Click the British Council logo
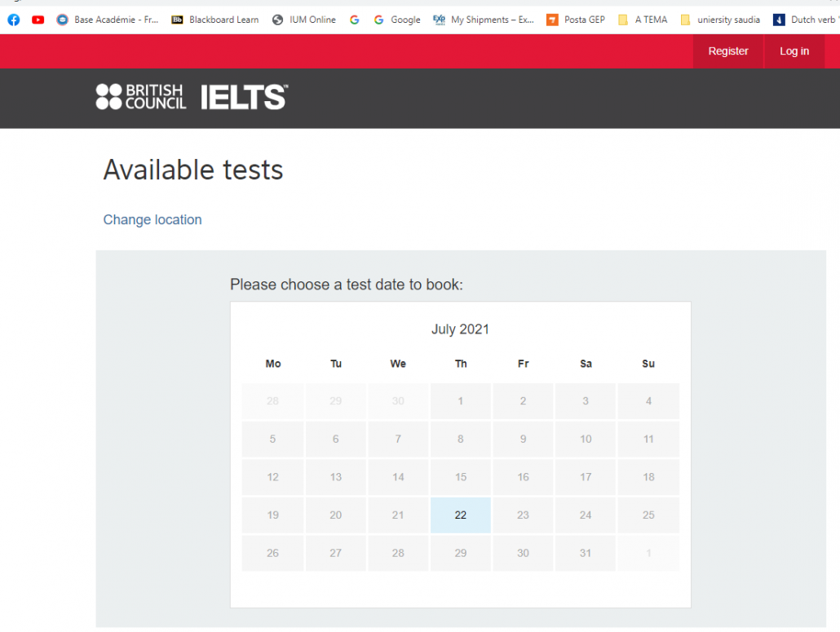Screen dimensions: 840x632 [141, 97]
